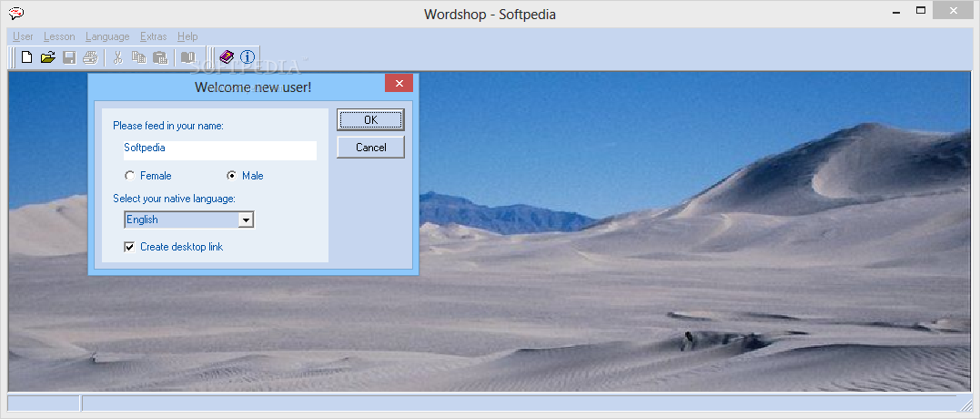Screen dimensions: 980x419
Task: Click the Paste clipboard icon
Action: coord(160,57)
